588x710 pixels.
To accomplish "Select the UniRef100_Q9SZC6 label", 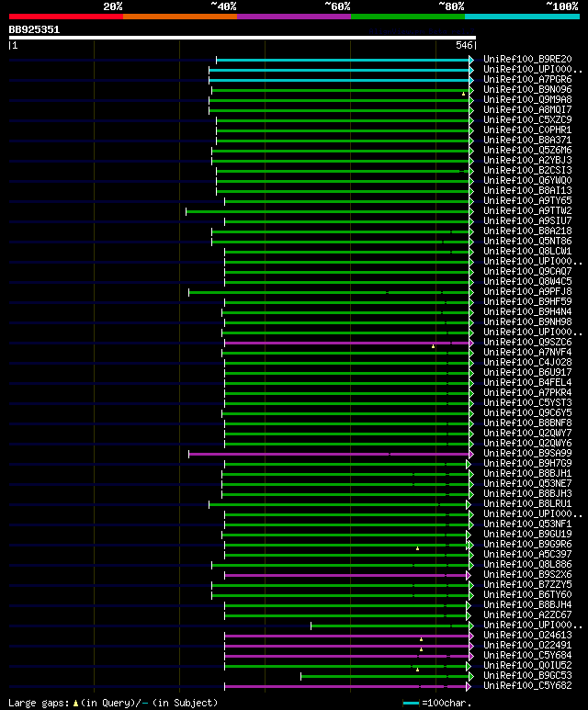I will (x=527, y=343).
